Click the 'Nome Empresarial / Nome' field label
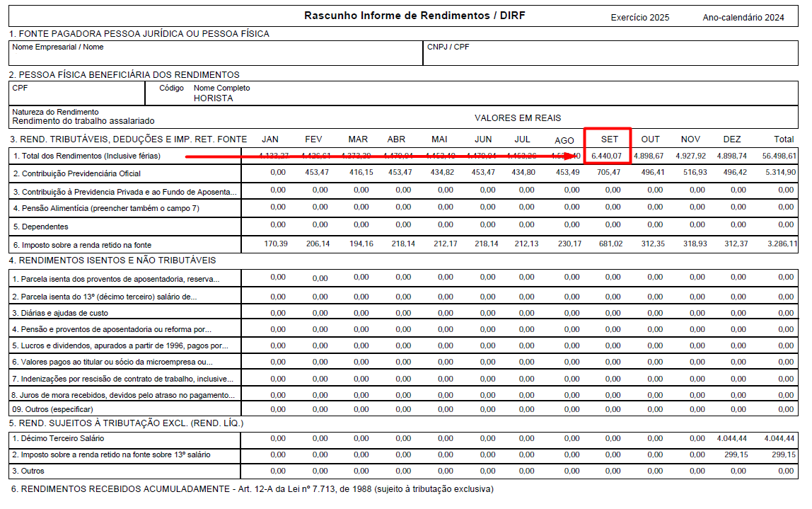The width and height of the screenshot is (812, 509). [57, 47]
